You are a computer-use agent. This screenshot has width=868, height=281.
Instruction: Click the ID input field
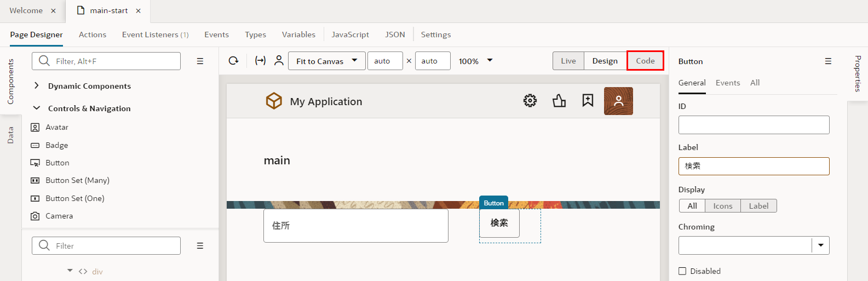point(754,125)
